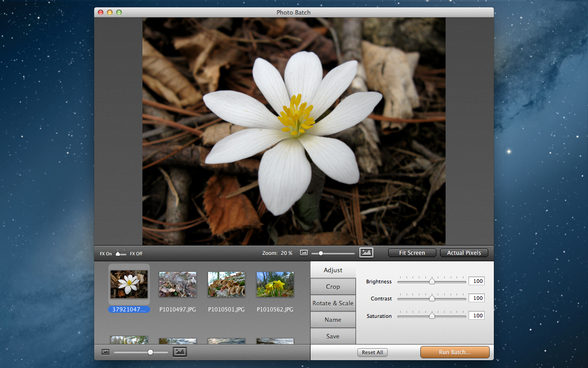Open the Save panel

coord(333,336)
